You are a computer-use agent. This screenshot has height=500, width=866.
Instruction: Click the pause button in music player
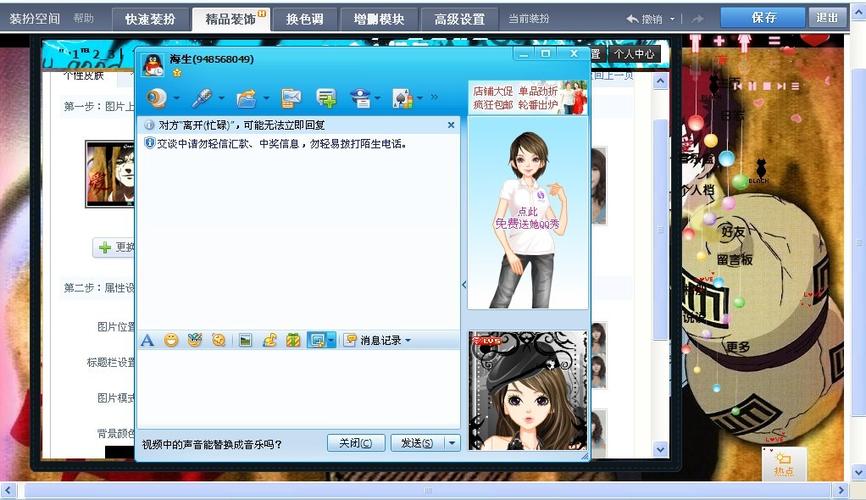[x=752, y=86]
